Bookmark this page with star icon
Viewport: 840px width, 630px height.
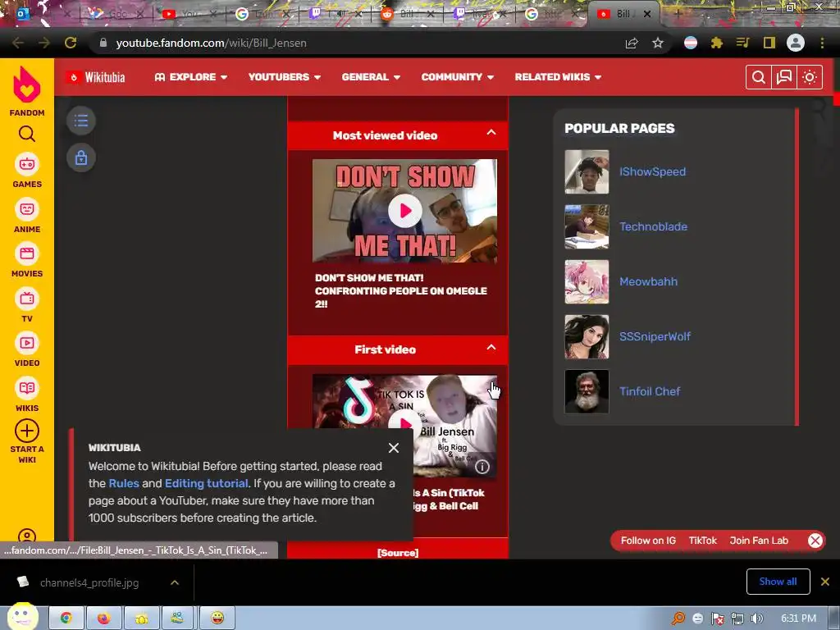[658, 43]
